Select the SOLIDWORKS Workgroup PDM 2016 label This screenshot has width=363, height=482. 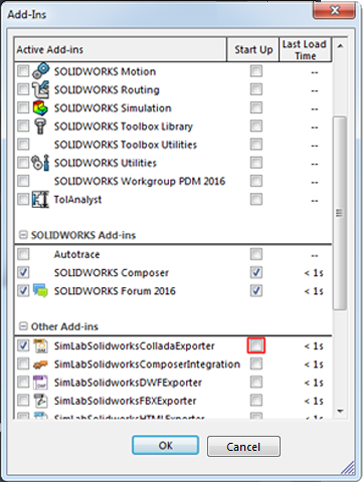[140, 181]
